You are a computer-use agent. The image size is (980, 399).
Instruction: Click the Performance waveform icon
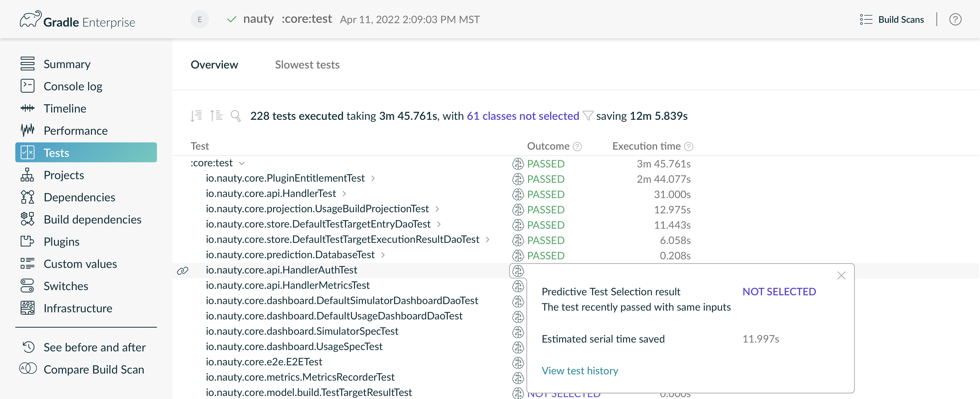click(x=27, y=131)
